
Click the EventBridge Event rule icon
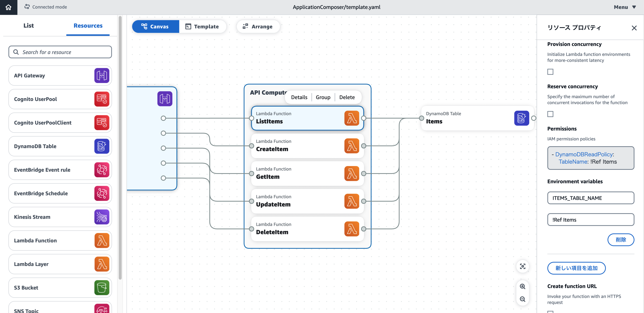[x=102, y=170]
